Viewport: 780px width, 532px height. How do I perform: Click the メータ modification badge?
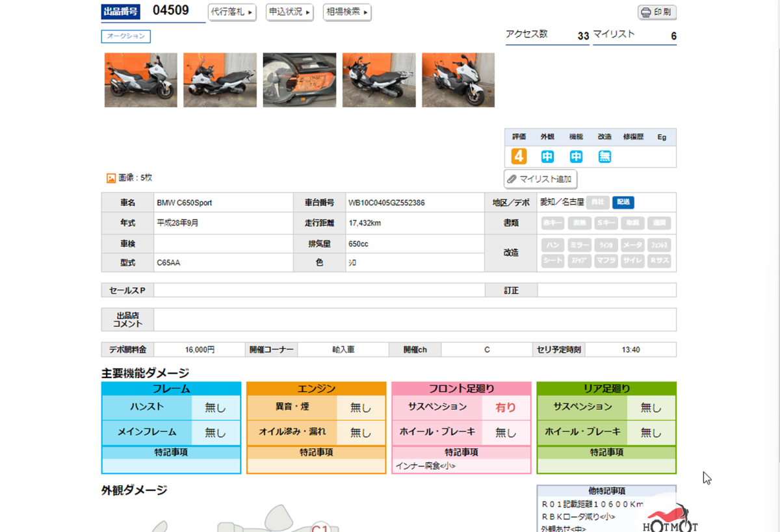pos(632,245)
